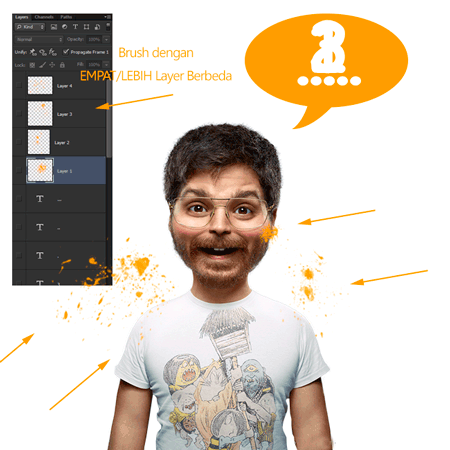450x450 pixels.
Task: Click the 'Layer 2' name text
Action: pyautogui.click(x=62, y=143)
